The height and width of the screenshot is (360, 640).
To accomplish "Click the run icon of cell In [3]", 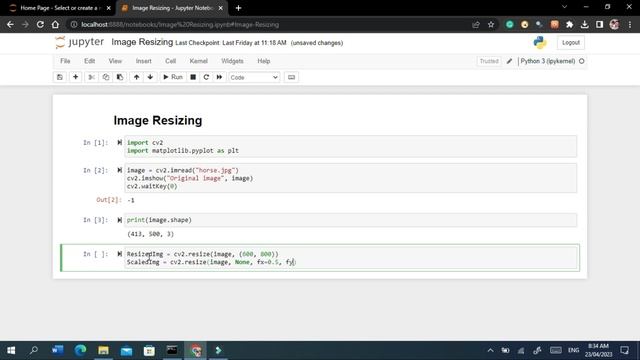I will tap(120, 220).
